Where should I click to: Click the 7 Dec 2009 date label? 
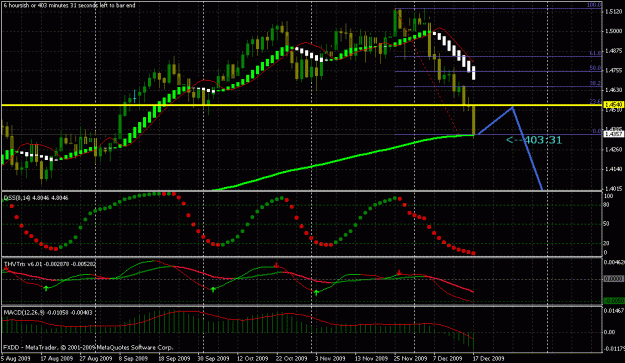point(448,359)
